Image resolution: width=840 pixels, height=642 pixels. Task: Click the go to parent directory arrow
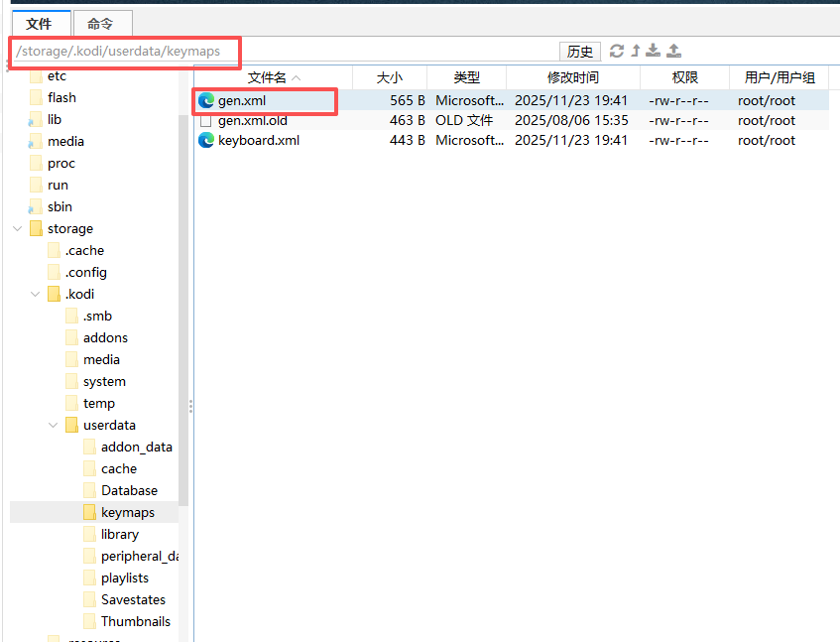636,51
